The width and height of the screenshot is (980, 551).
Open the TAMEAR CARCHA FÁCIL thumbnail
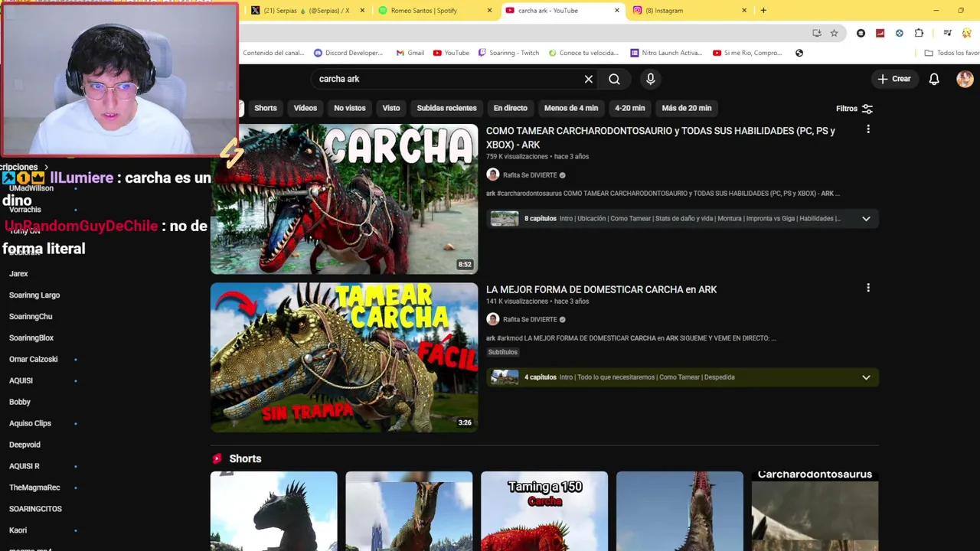point(344,357)
